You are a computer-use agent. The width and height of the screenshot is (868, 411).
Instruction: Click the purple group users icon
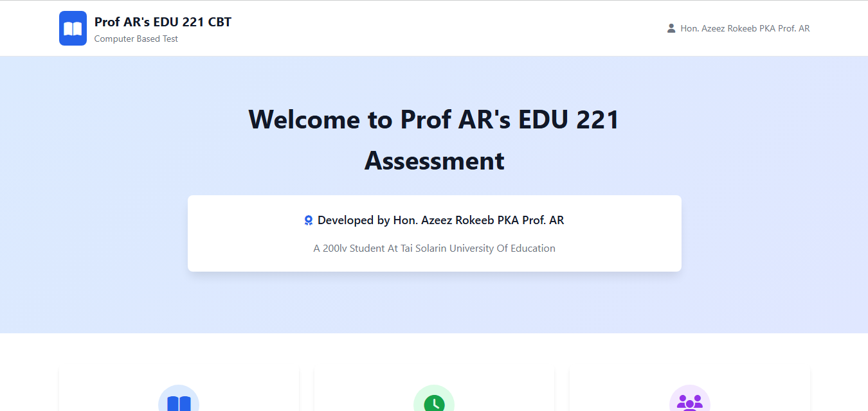(689, 402)
